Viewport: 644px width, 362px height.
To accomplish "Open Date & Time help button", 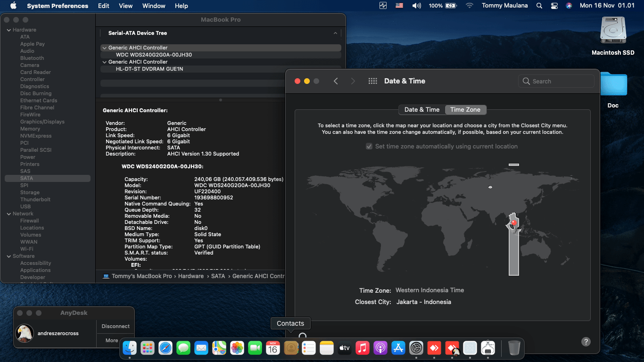I will [586, 342].
